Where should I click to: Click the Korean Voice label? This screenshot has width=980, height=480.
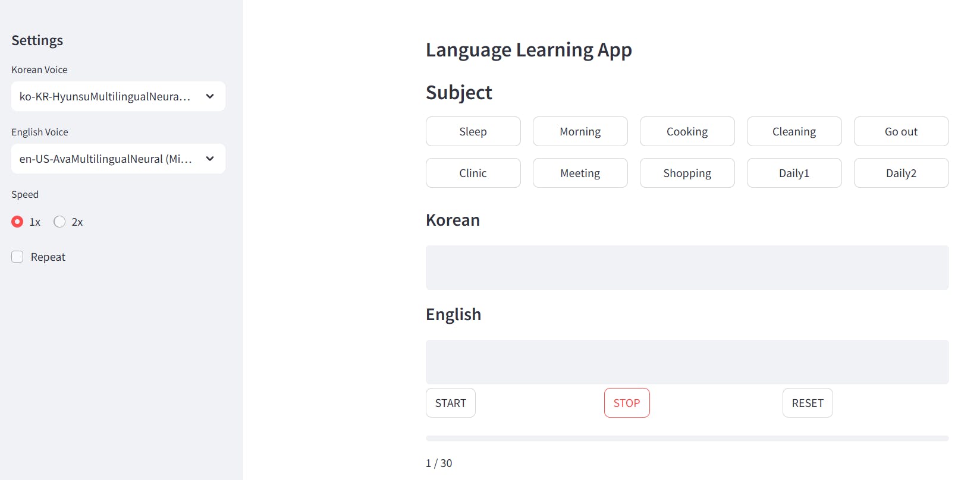pyautogui.click(x=39, y=70)
